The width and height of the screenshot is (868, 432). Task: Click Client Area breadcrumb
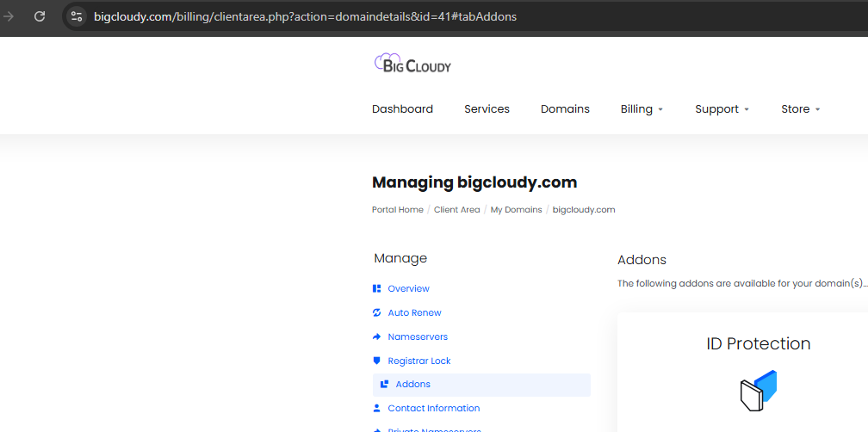(x=456, y=210)
